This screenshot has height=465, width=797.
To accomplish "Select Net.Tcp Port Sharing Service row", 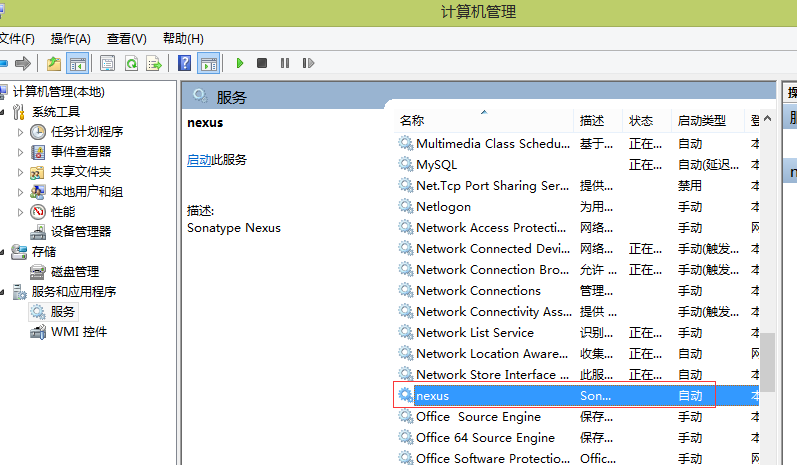I will point(577,186).
